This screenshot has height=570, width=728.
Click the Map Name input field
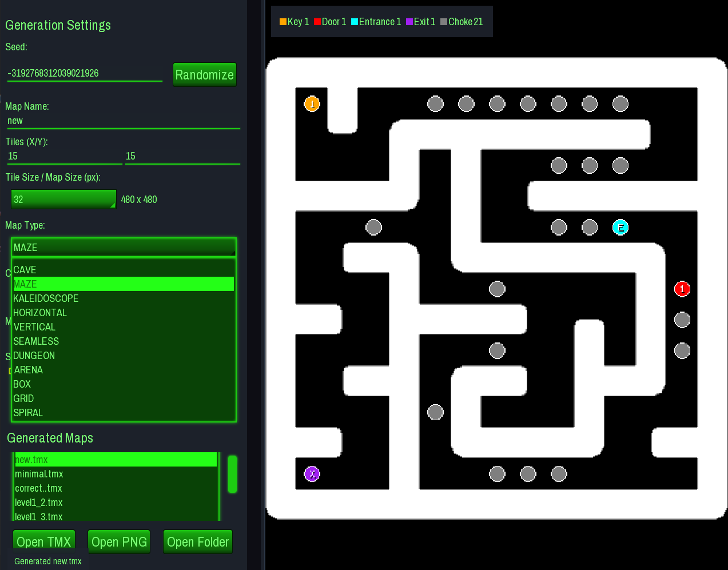point(124,121)
